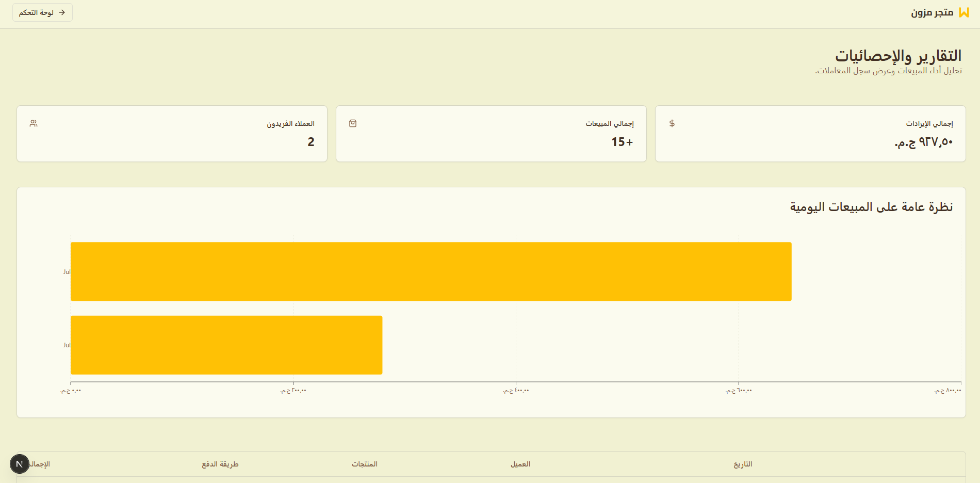This screenshot has width=980, height=483.
Task: Click the نظرة عامة على المبيعات اليومية chart title
Action: coord(871,207)
